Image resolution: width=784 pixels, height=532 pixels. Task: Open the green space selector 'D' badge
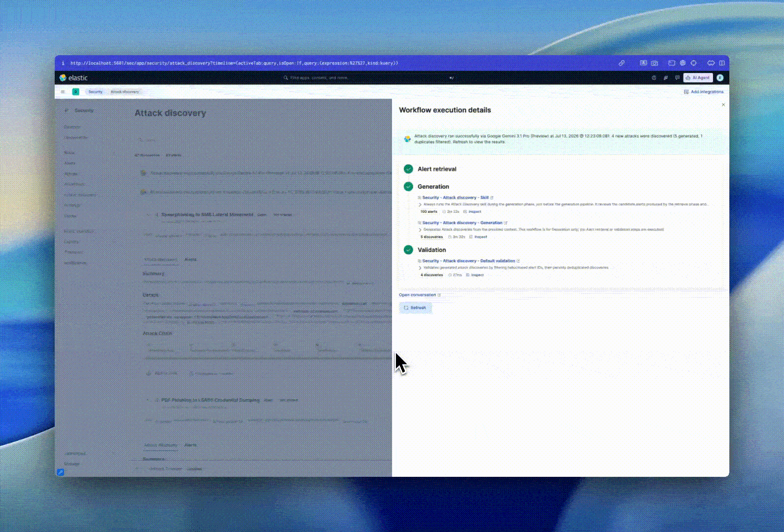pos(76,92)
